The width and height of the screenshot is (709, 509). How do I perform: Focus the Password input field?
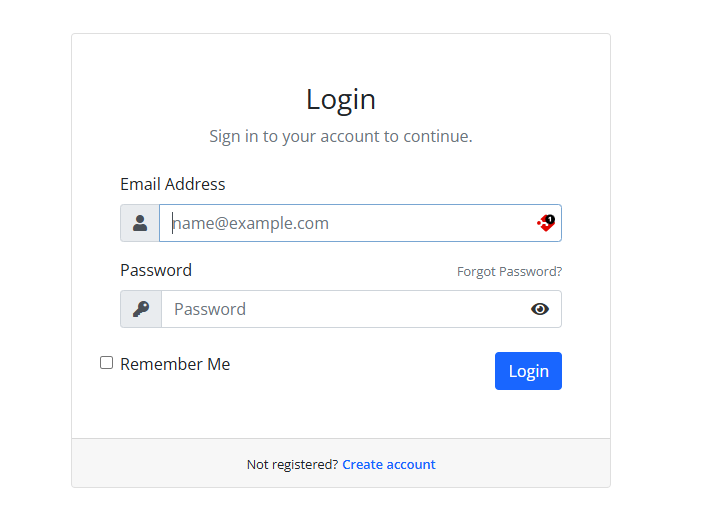click(340, 309)
